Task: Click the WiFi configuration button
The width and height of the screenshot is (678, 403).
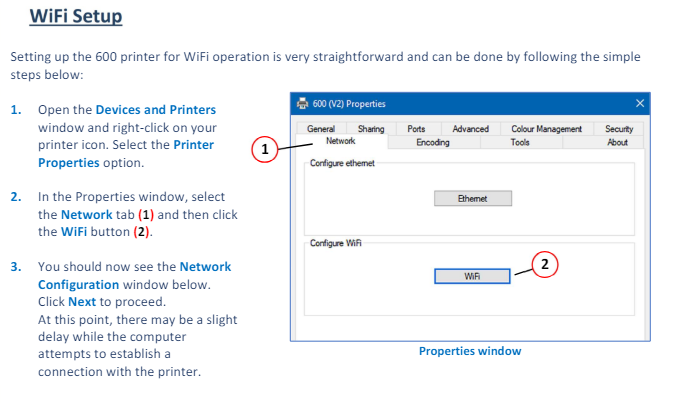Action: tap(472, 276)
